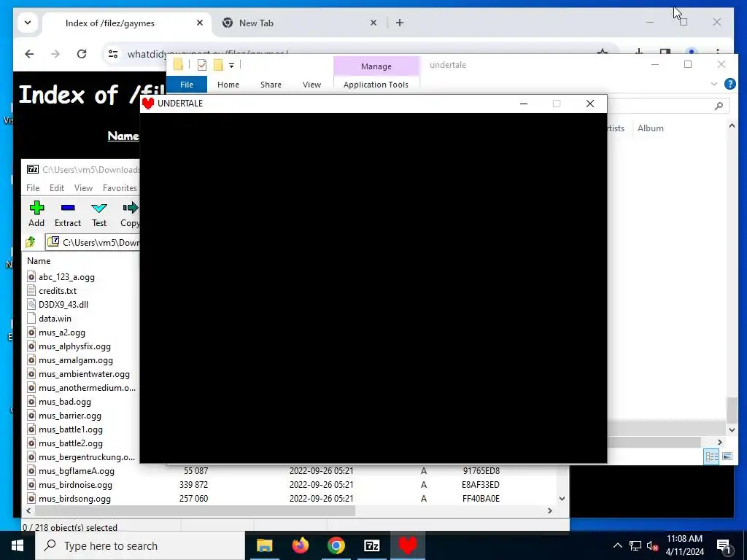Click Explorer vertical scrollbar thumb
This screenshot has height=560, width=747.
[x=732, y=410]
